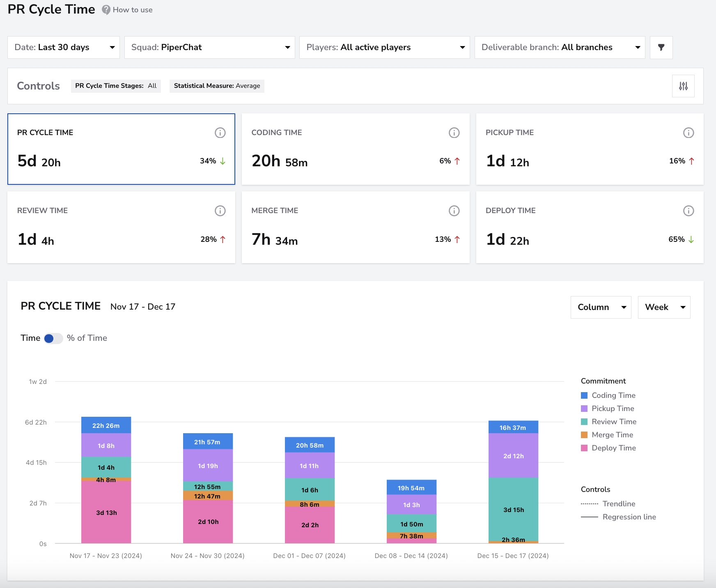Click the Deploy Time info icon
716x588 pixels.
click(x=688, y=211)
